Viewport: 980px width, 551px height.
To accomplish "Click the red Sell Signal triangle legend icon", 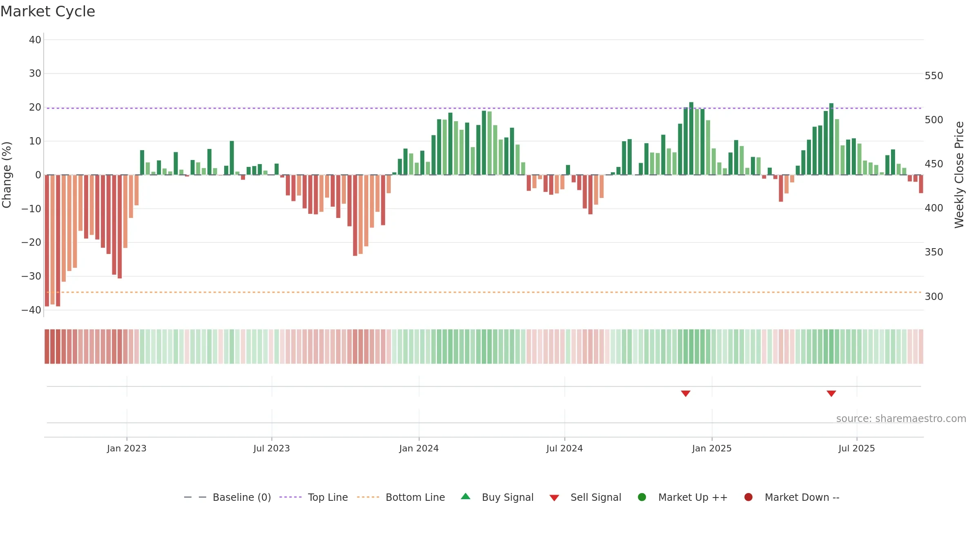I will point(554,498).
